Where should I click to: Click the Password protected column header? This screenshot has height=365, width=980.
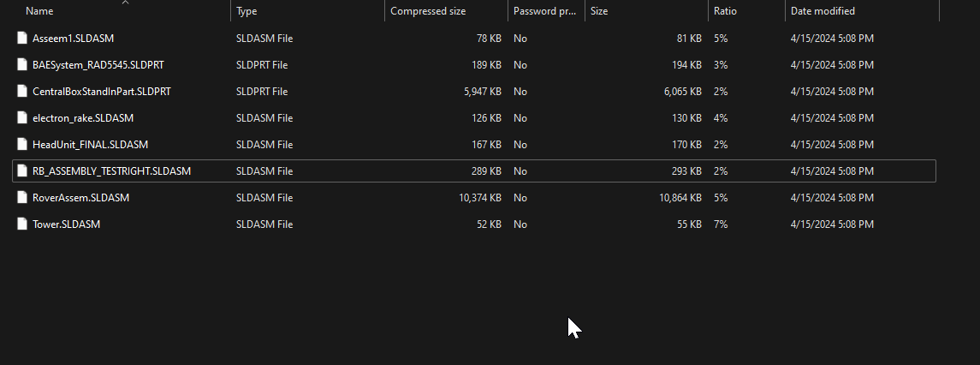(x=544, y=11)
